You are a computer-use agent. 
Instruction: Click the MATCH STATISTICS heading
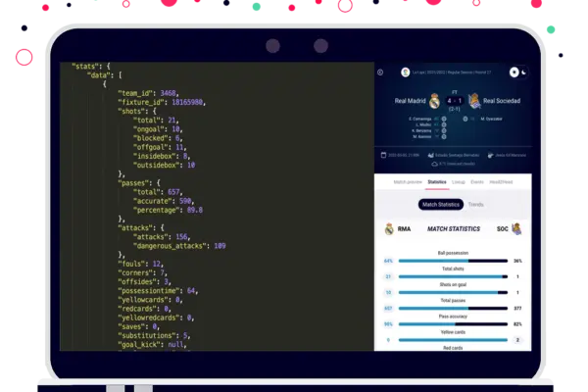pos(454,228)
